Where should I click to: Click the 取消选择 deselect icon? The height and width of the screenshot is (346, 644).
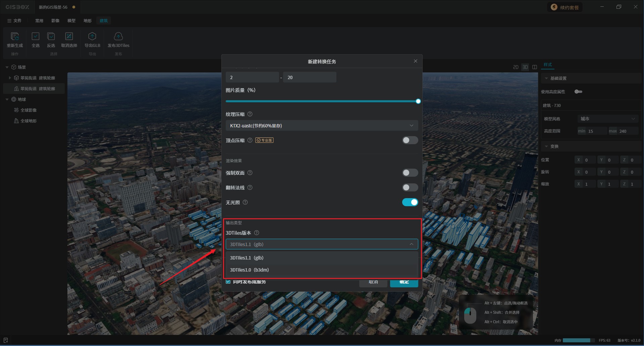coord(69,37)
